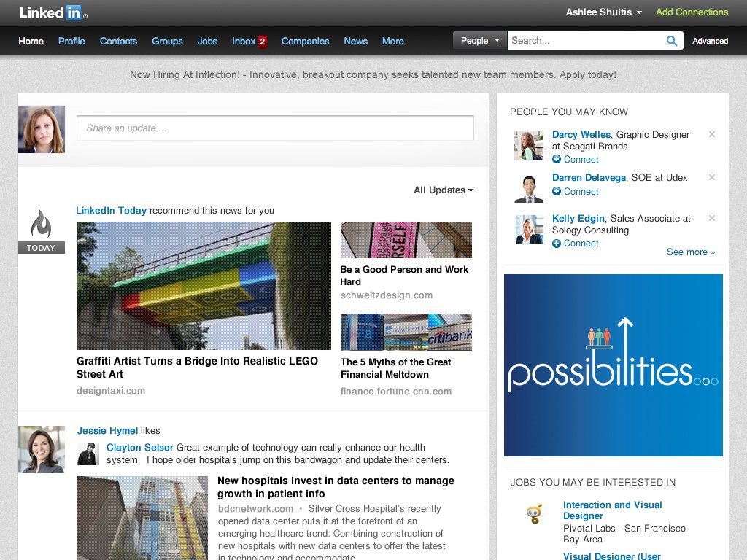Image resolution: width=747 pixels, height=560 pixels.
Task: Dismiss the Darcy Welles suggestion
Action: point(712,134)
